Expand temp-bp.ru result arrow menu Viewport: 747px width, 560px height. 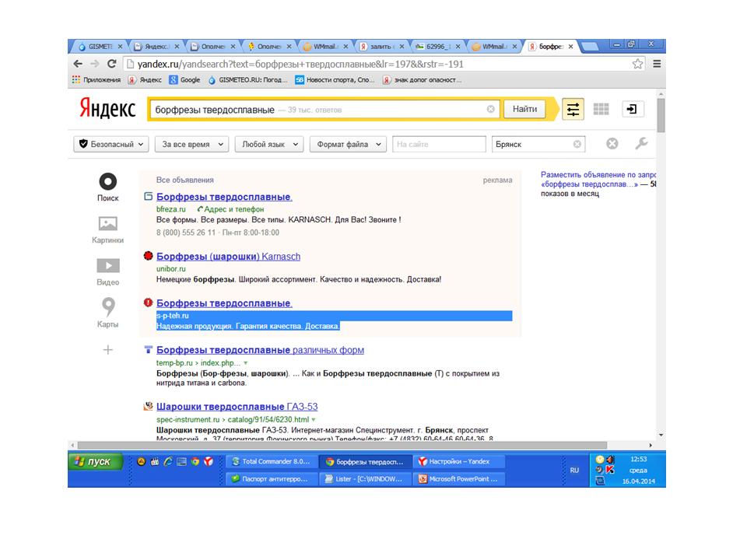(x=246, y=363)
